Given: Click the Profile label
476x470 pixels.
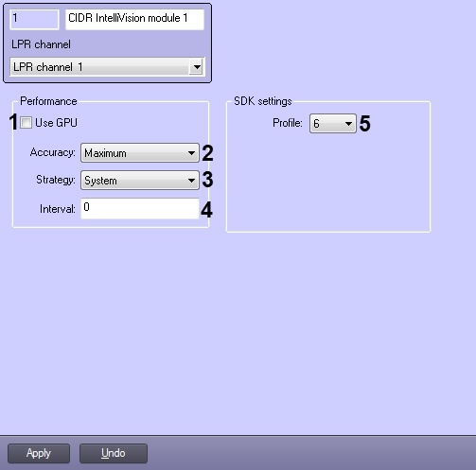Looking at the screenshot, I should tap(288, 123).
